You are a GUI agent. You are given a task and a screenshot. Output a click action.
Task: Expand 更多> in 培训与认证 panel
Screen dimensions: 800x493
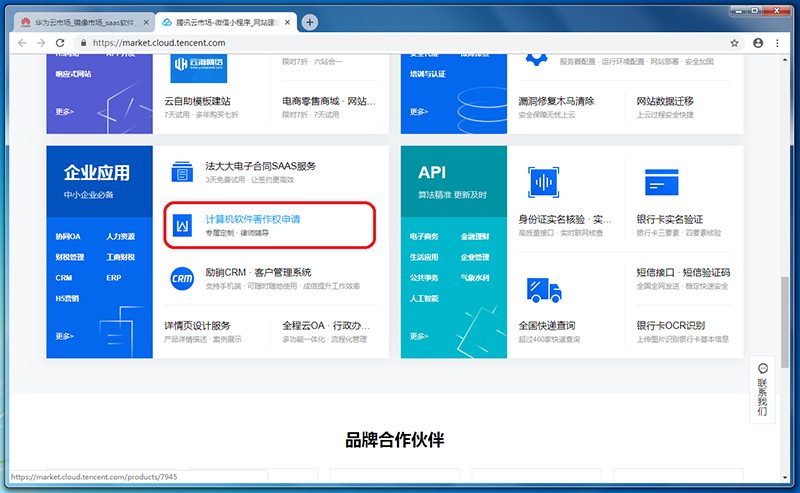coord(419,111)
